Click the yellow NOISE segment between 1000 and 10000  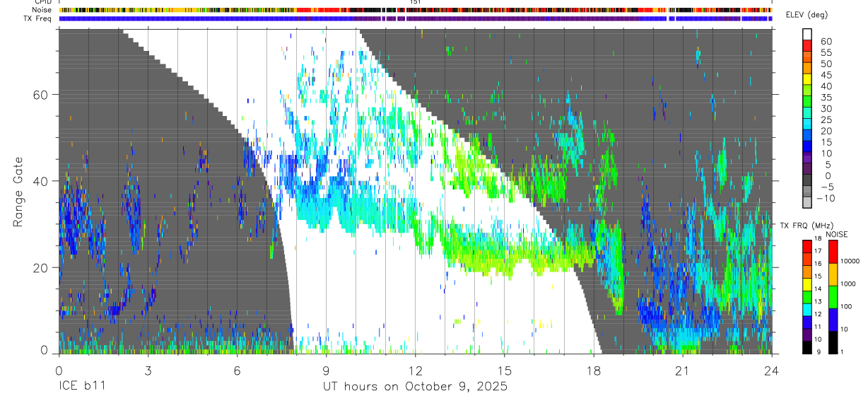pyautogui.click(x=833, y=274)
